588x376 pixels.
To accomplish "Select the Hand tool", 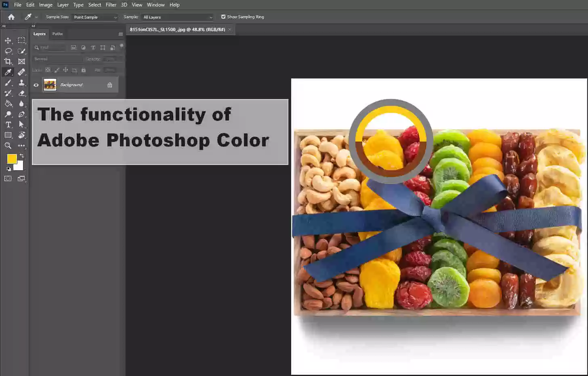I will [x=21, y=135].
